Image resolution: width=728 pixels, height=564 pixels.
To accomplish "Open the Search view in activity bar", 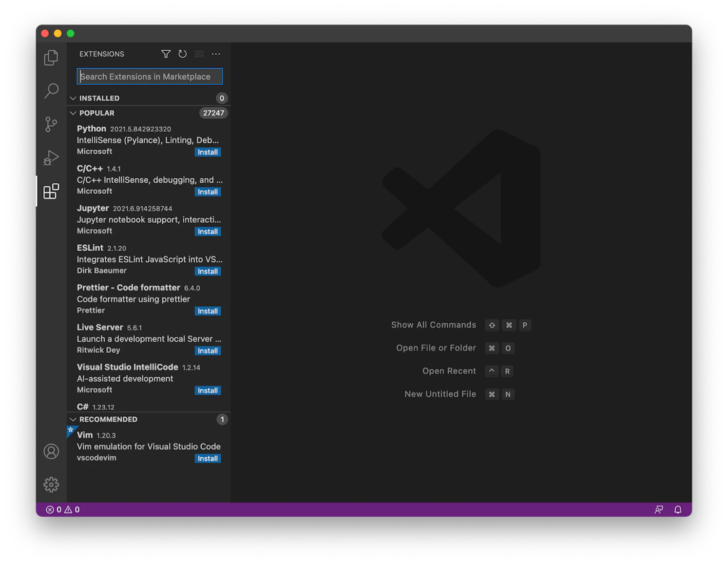I will pos(51,91).
